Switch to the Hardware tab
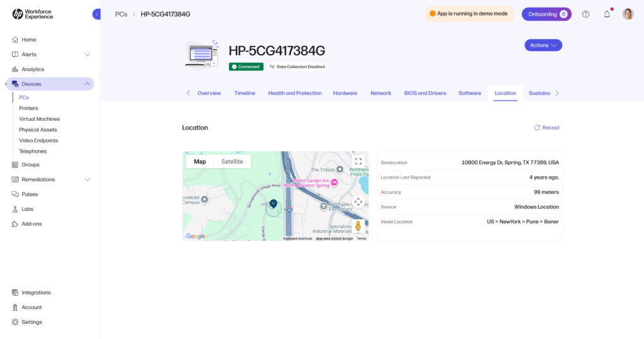The image size is (644, 339). [x=345, y=93]
